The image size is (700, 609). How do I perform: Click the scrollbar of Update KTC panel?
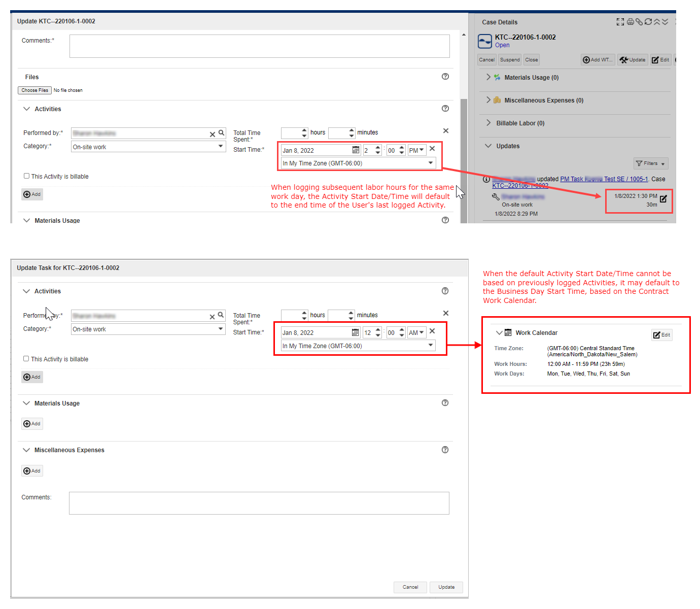click(x=464, y=160)
